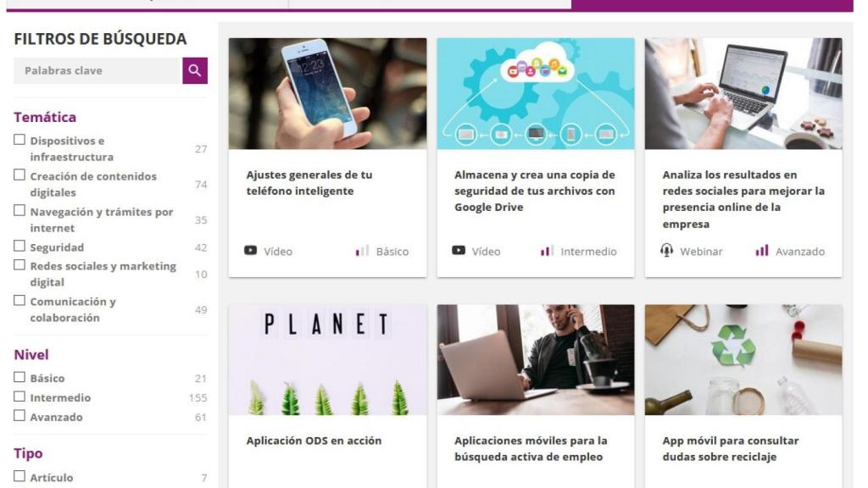Click Básico level bars icon on first card

point(362,251)
